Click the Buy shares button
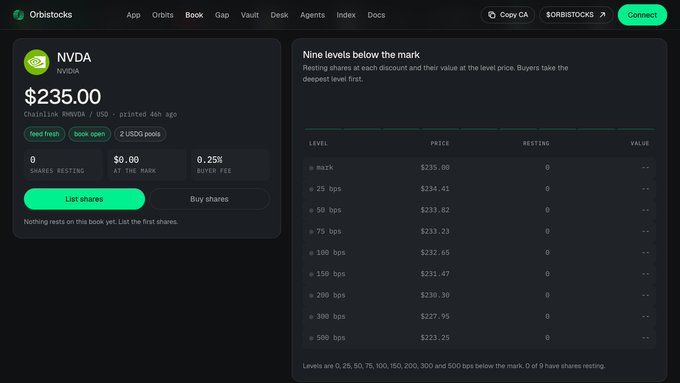Viewport: 680px width, 383px height. [209, 199]
